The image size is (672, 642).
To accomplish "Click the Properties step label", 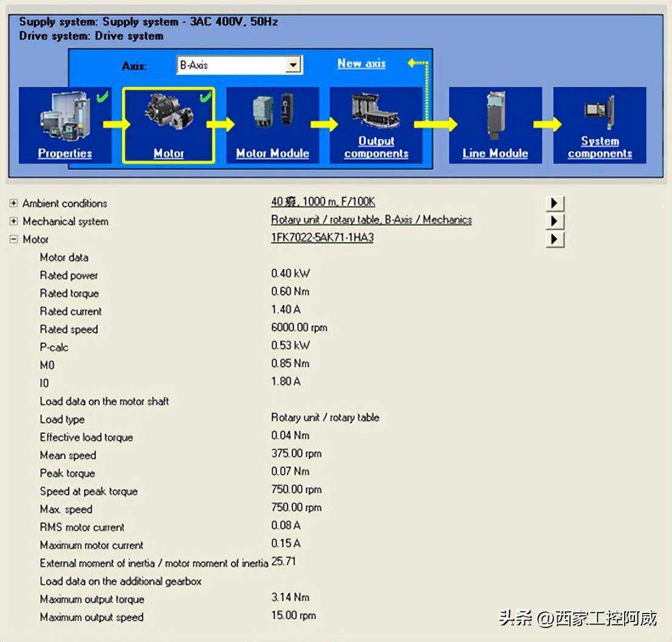I will (65, 154).
